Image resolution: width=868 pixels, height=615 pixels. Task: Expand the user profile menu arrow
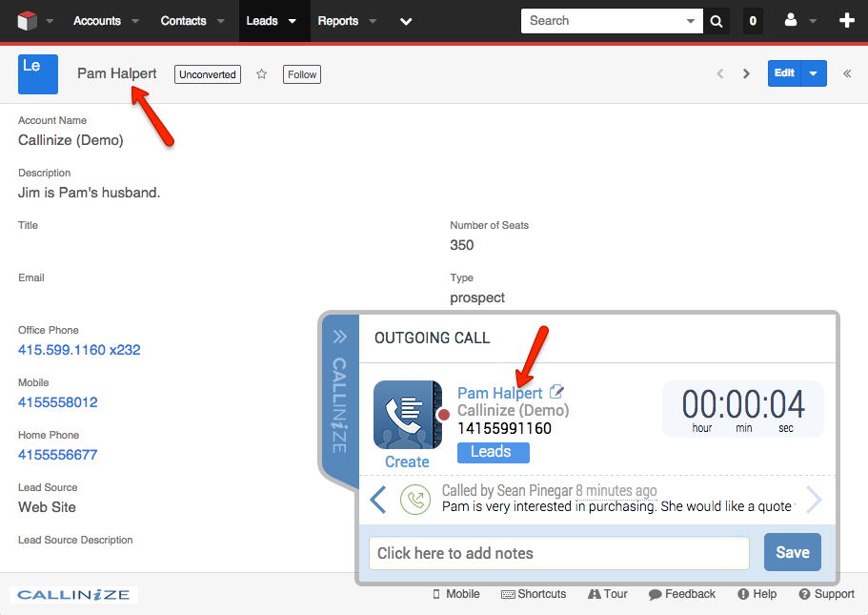813,21
